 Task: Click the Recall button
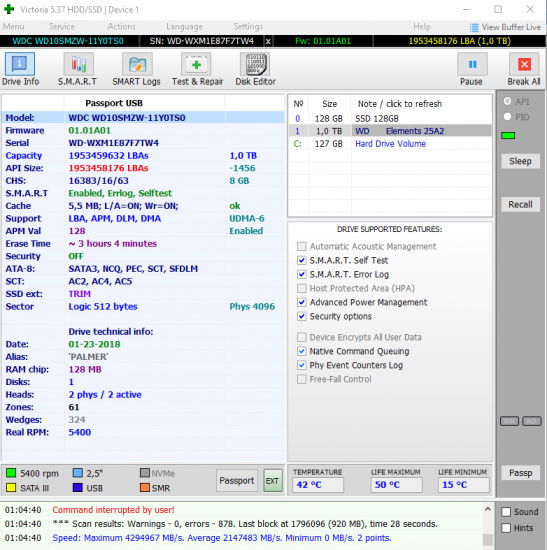[x=520, y=204]
